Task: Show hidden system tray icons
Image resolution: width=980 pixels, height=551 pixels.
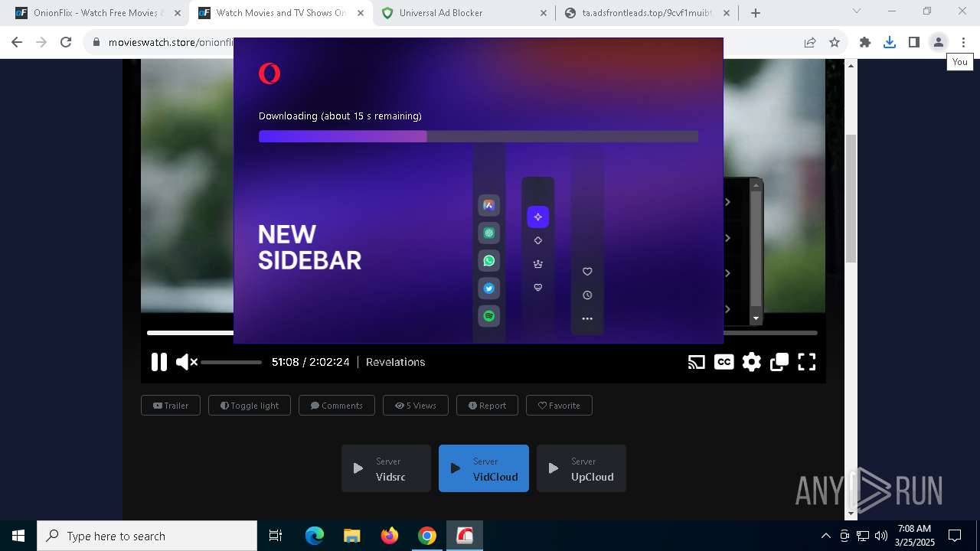Action: 825,536
